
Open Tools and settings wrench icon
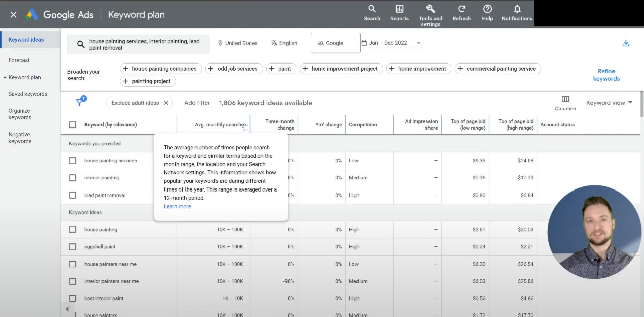click(x=431, y=14)
